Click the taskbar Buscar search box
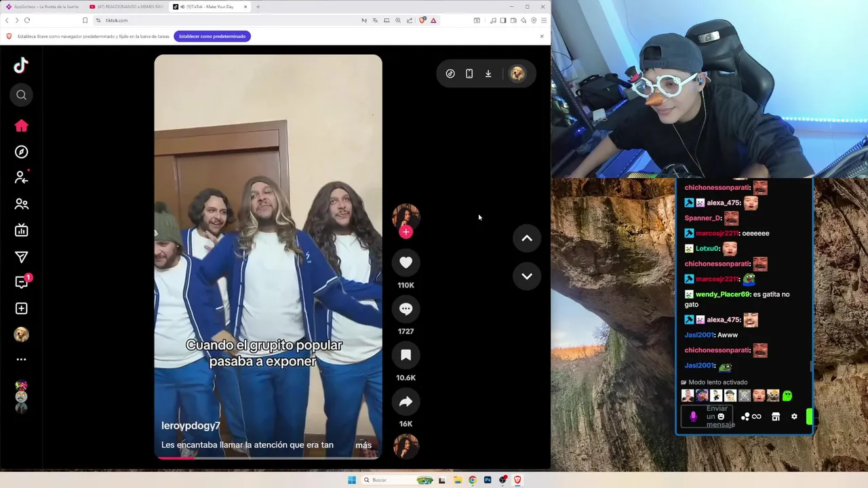The image size is (868, 488). click(x=398, y=480)
